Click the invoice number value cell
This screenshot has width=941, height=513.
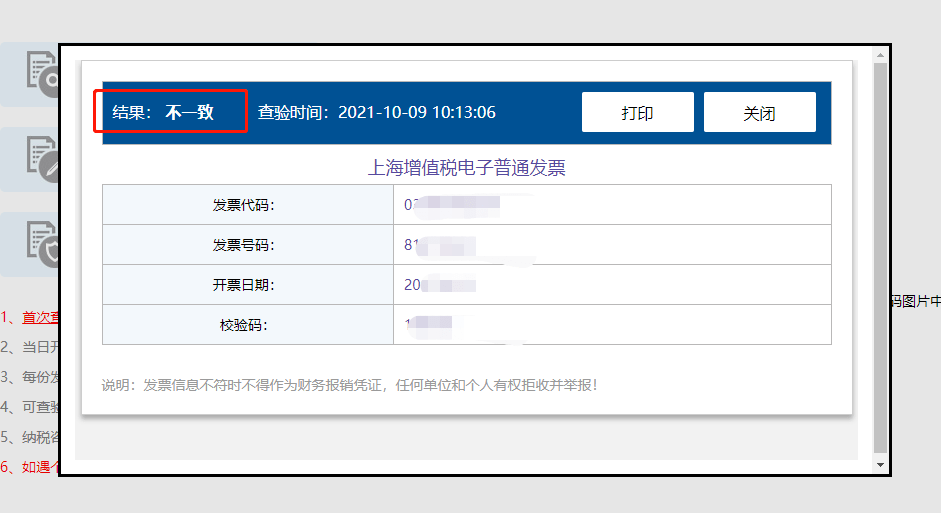pyautogui.click(x=612, y=245)
